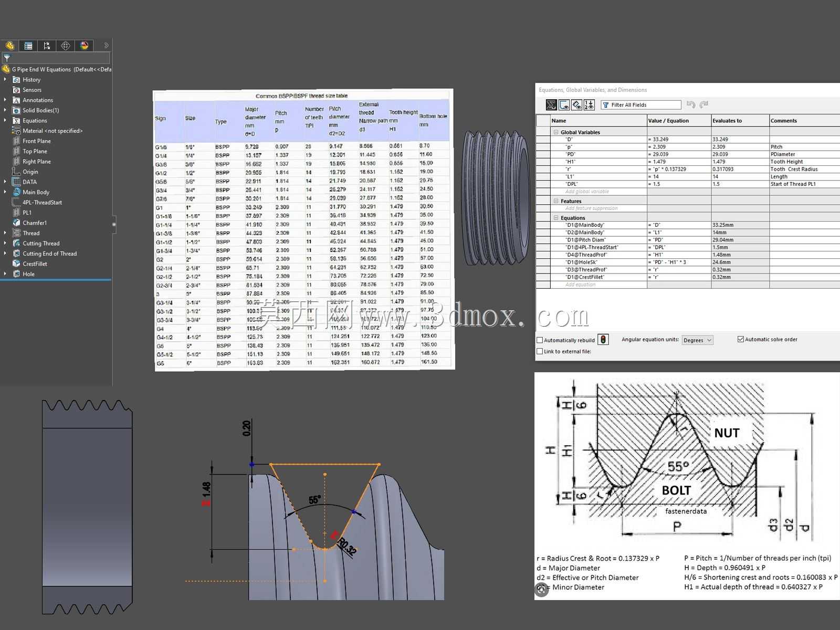Open the Angular equation units Degrees dropdown
The width and height of the screenshot is (840, 630).
tap(697, 340)
